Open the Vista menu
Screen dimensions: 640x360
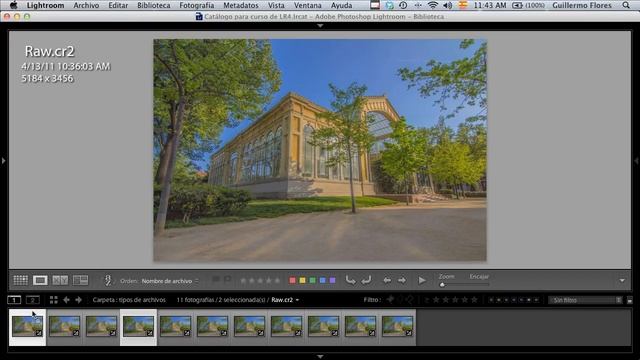(276, 5)
